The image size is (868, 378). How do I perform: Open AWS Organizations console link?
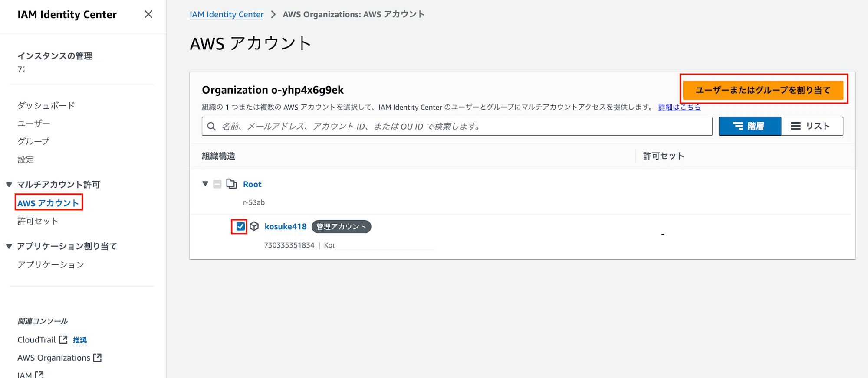point(54,358)
